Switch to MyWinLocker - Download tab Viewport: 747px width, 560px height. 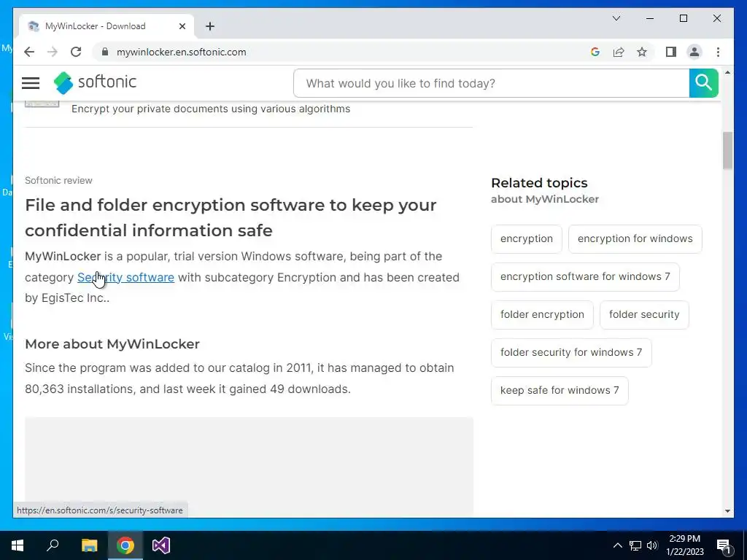point(107,26)
